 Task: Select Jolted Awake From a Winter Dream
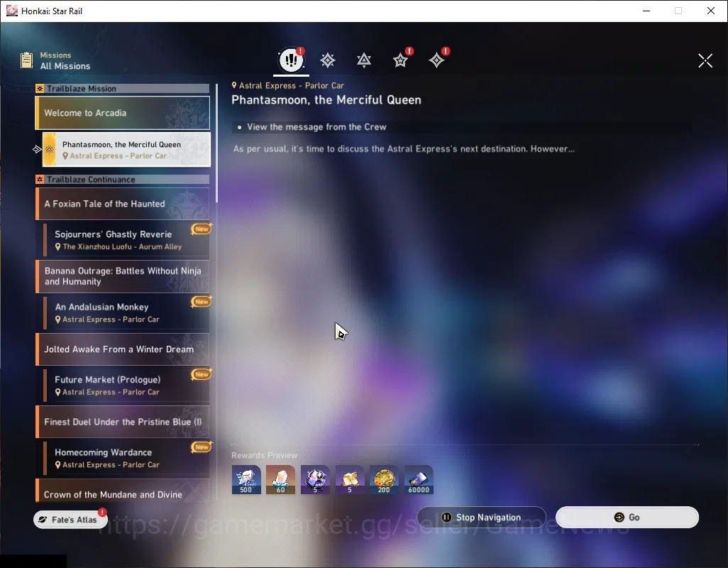(123, 349)
